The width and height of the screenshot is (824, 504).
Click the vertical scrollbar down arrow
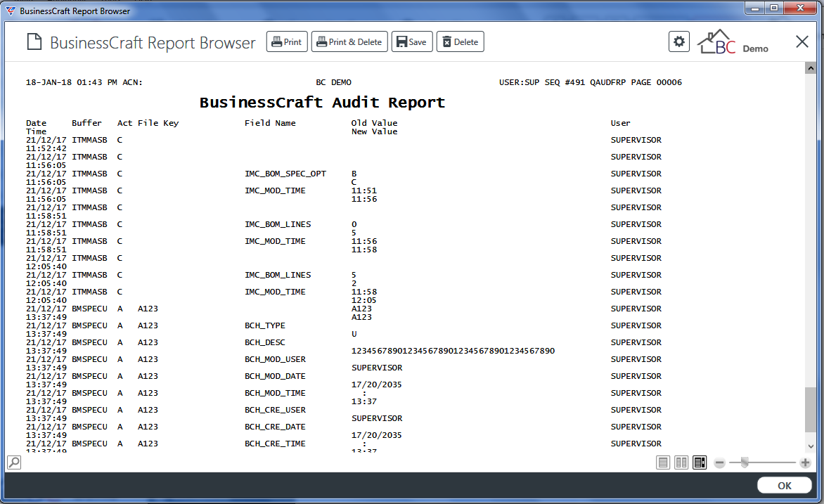coord(811,446)
